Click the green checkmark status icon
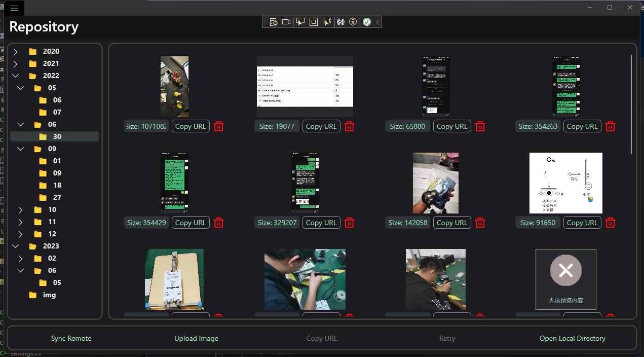The height and width of the screenshot is (357, 644). (x=367, y=22)
